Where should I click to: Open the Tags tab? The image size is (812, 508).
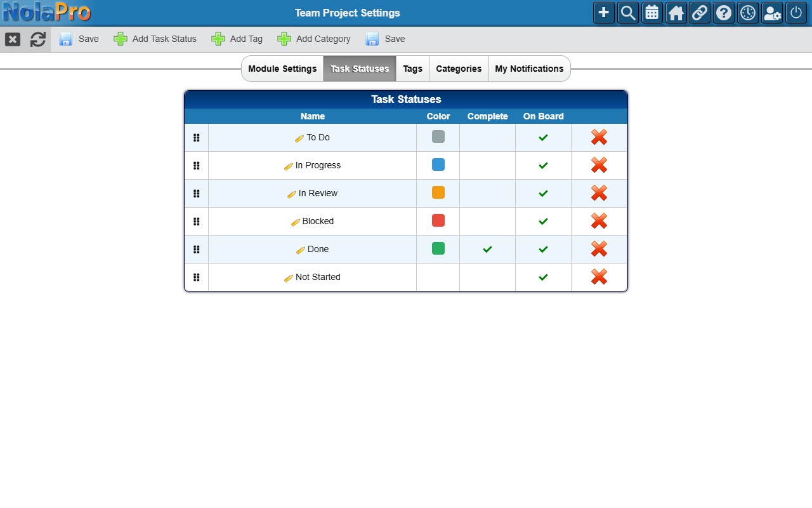[412, 69]
